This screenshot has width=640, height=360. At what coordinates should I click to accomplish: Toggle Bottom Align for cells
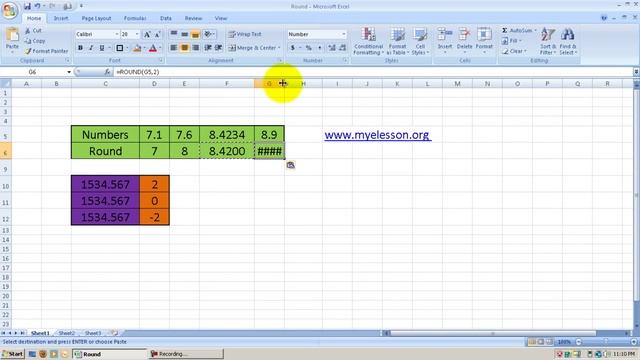(x=195, y=34)
